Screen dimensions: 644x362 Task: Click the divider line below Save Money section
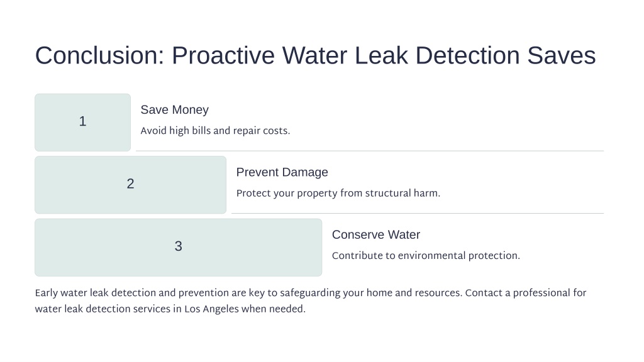[370, 151]
